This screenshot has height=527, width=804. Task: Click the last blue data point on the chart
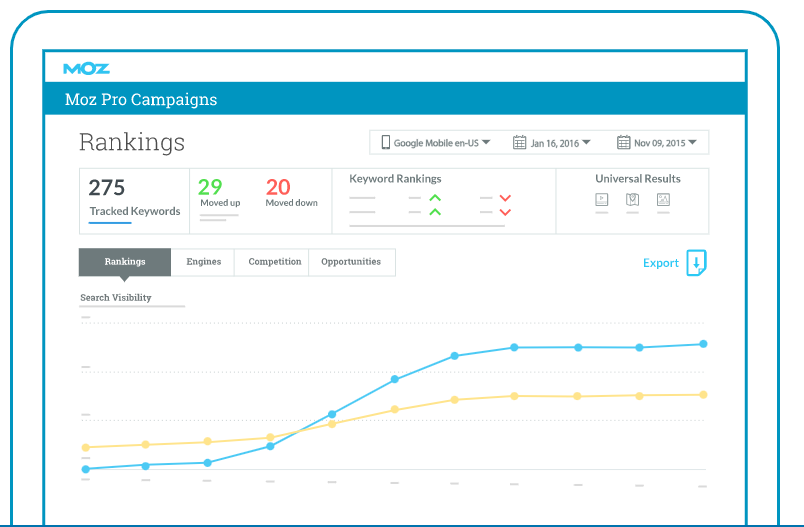click(x=703, y=344)
